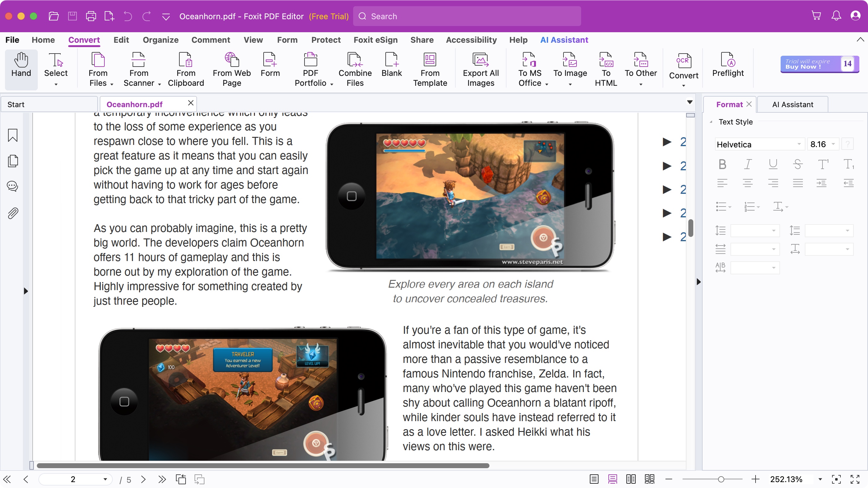Open the font size dropdown
868x488 pixels.
tap(822, 144)
